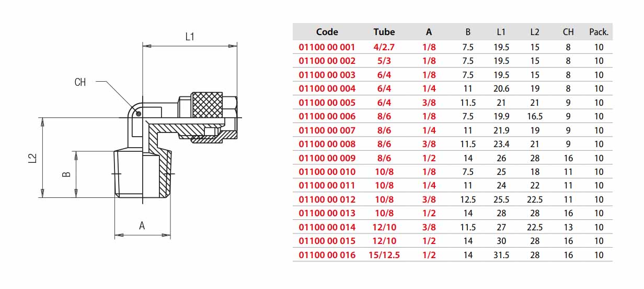Select code 01100 00 007
The width and height of the screenshot is (644, 289).
tap(327, 130)
